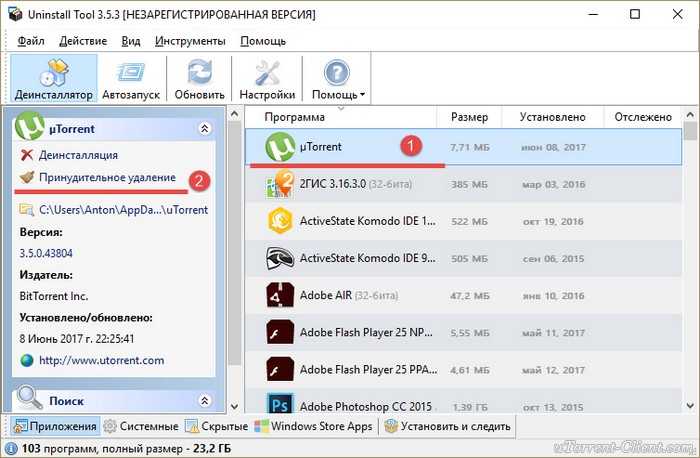Click the 2ГИС program icon
The width and height of the screenshot is (700, 458).
click(280, 184)
